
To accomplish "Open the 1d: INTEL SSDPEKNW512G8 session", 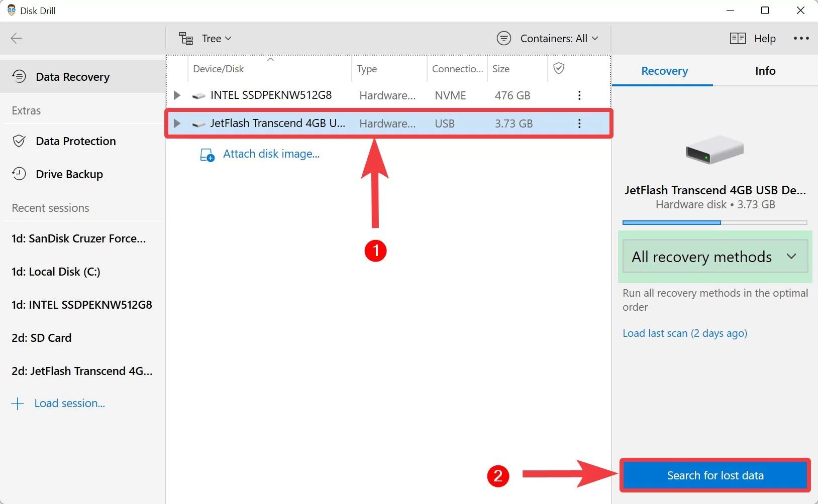I will point(82,305).
